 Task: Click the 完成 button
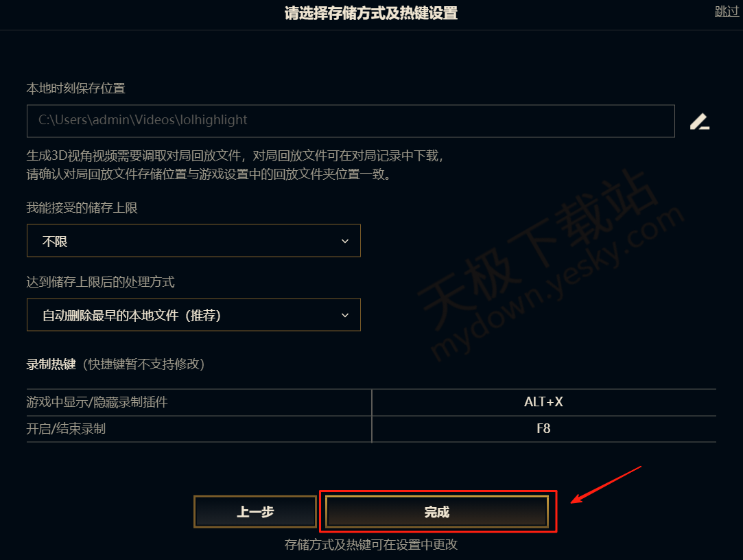pyautogui.click(x=437, y=512)
